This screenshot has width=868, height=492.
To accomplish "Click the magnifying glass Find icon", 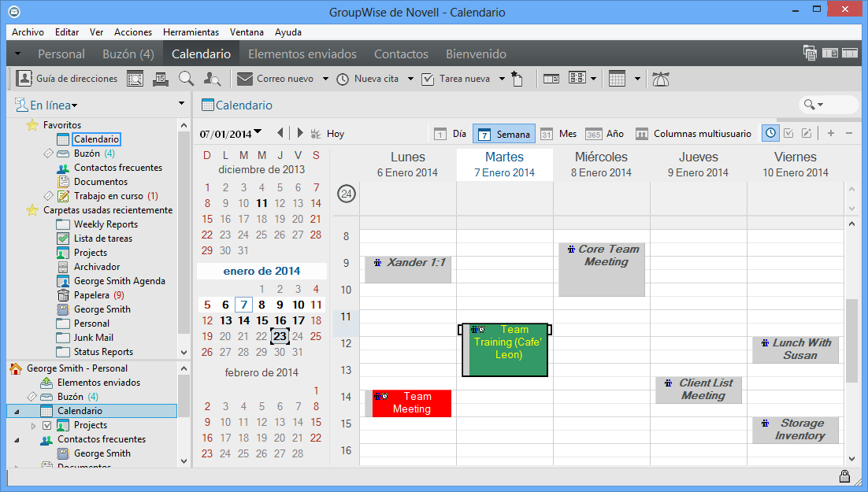I will (186, 80).
